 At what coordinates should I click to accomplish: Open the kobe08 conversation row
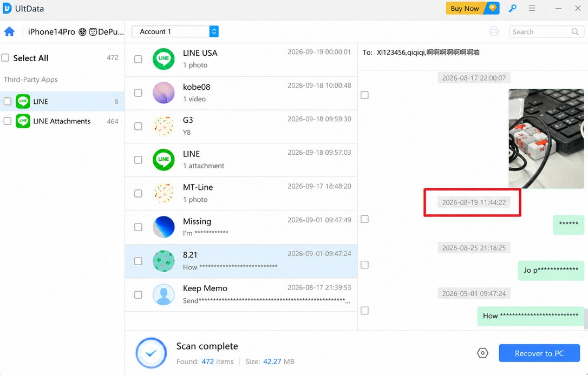coord(241,93)
